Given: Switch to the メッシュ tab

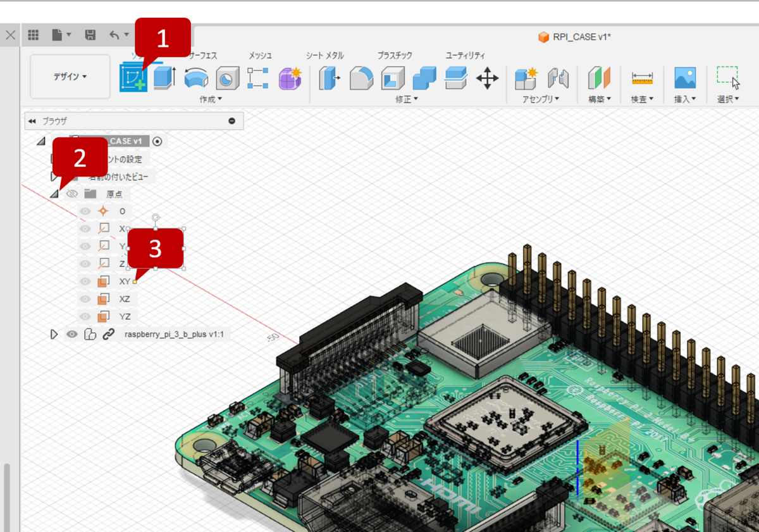Looking at the screenshot, I should click(x=260, y=56).
